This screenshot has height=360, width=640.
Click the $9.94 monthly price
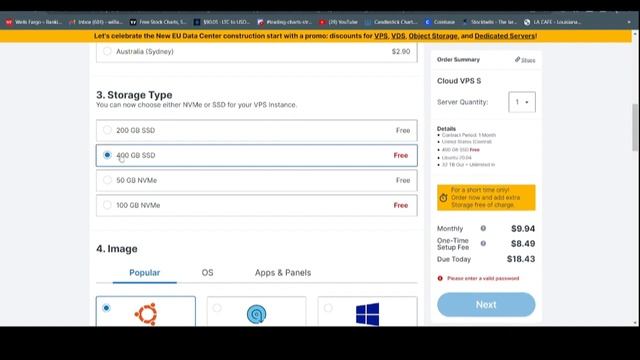523,229
